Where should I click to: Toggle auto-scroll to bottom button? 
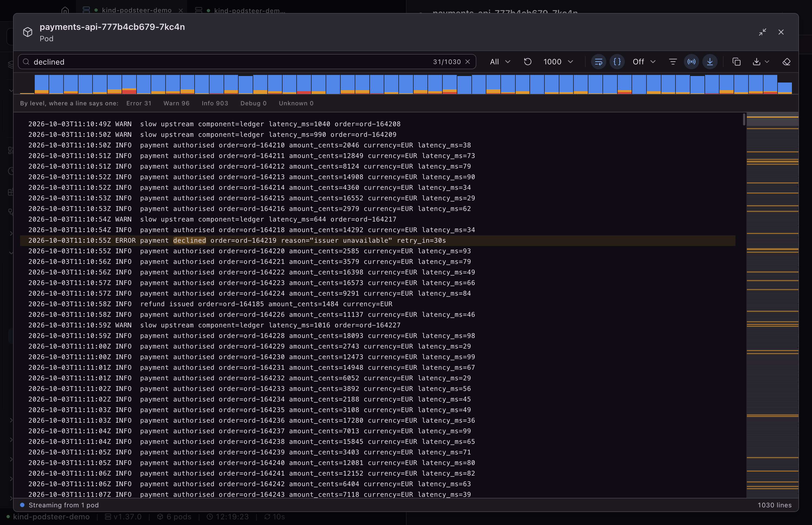click(x=710, y=62)
